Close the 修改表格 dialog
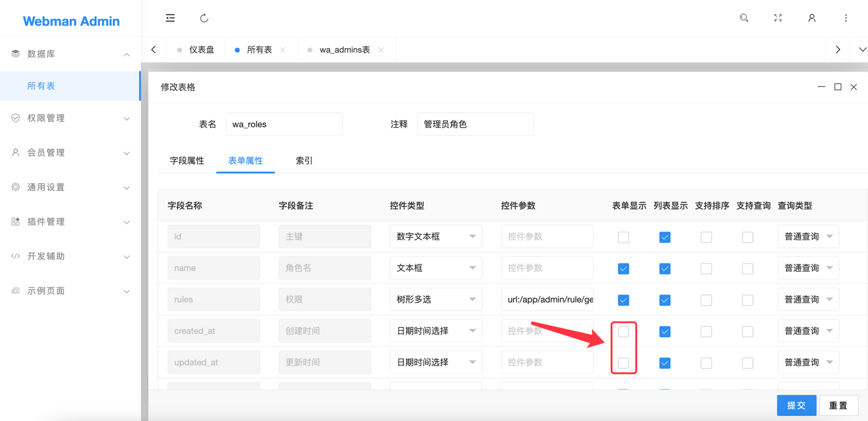This screenshot has height=421, width=868. pyautogui.click(x=854, y=87)
